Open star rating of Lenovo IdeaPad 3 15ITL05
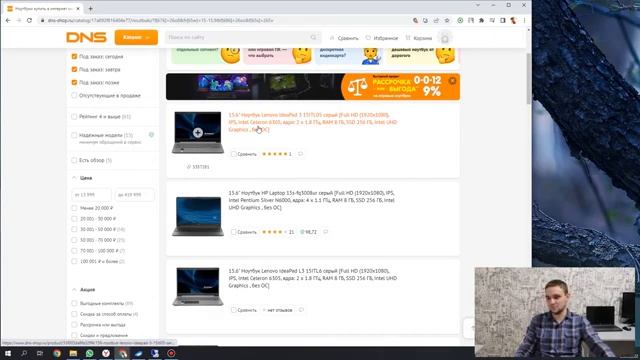The height and width of the screenshot is (360, 640). 276,154
